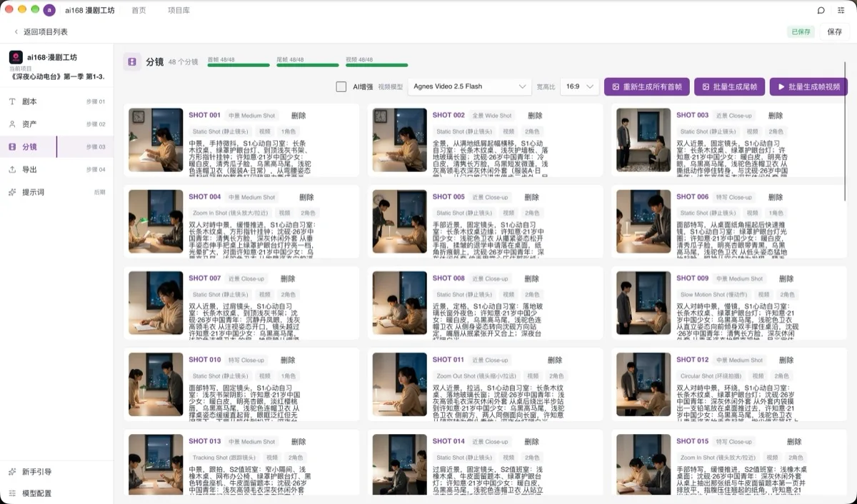Viewport: 857px width, 504px height.
Task: Switch to the 首页 tab
Action: tap(139, 11)
